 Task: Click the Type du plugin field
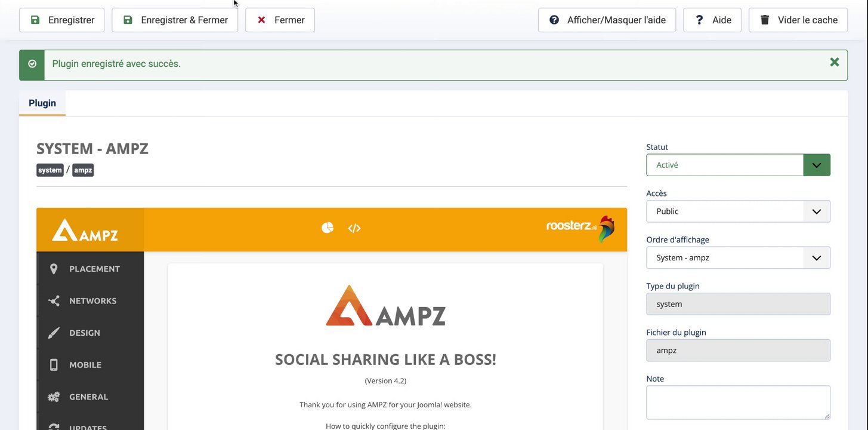coord(738,304)
